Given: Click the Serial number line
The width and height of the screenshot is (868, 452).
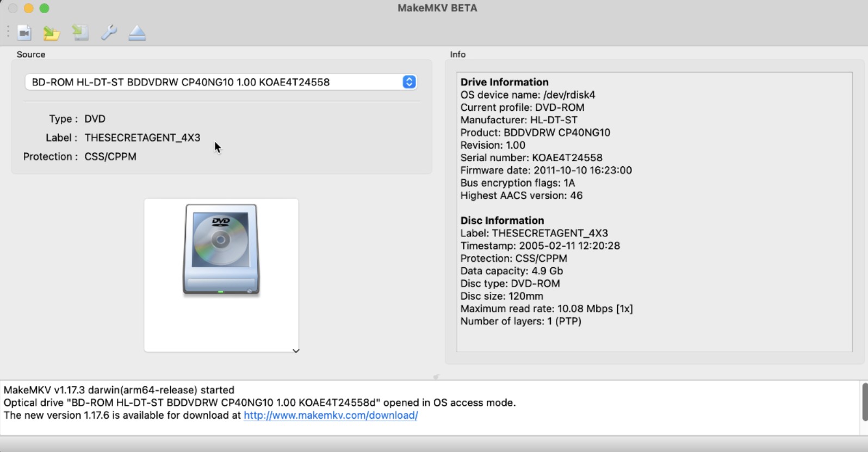Looking at the screenshot, I should (531, 158).
